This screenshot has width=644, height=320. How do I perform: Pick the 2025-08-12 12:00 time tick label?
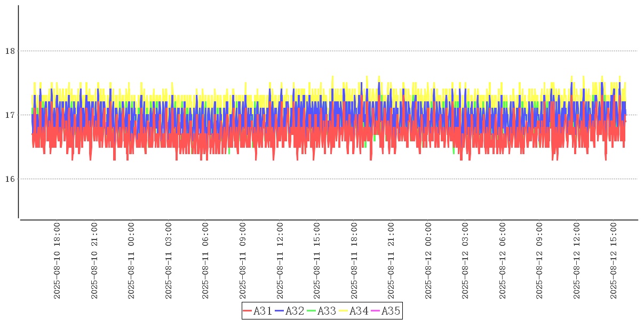click(576, 261)
